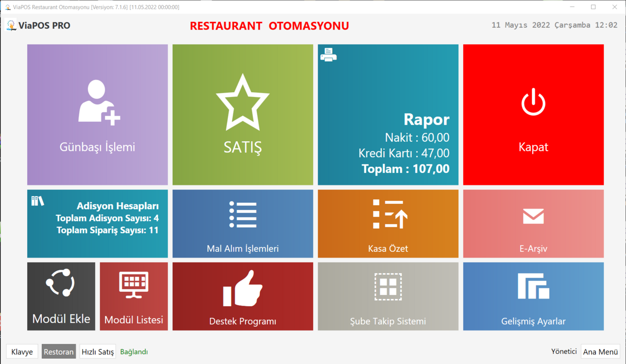Click the add-user icon on Günbaşı İşlemi

99,102
